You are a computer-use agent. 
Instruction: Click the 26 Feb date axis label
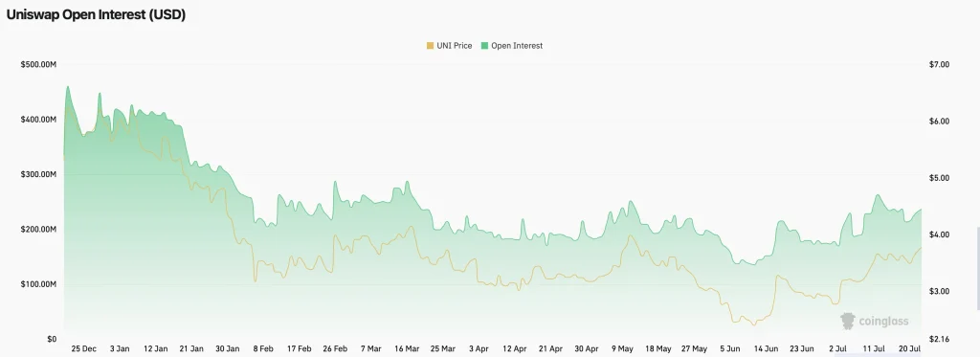tap(336, 348)
